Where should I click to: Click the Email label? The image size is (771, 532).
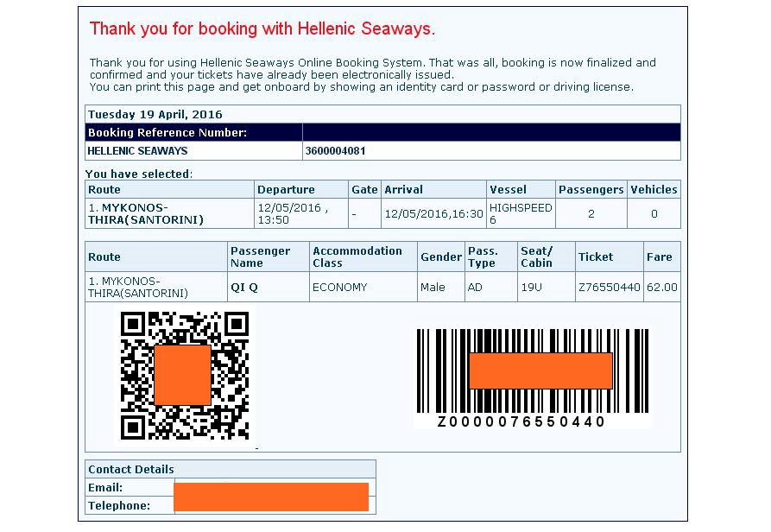click(105, 488)
